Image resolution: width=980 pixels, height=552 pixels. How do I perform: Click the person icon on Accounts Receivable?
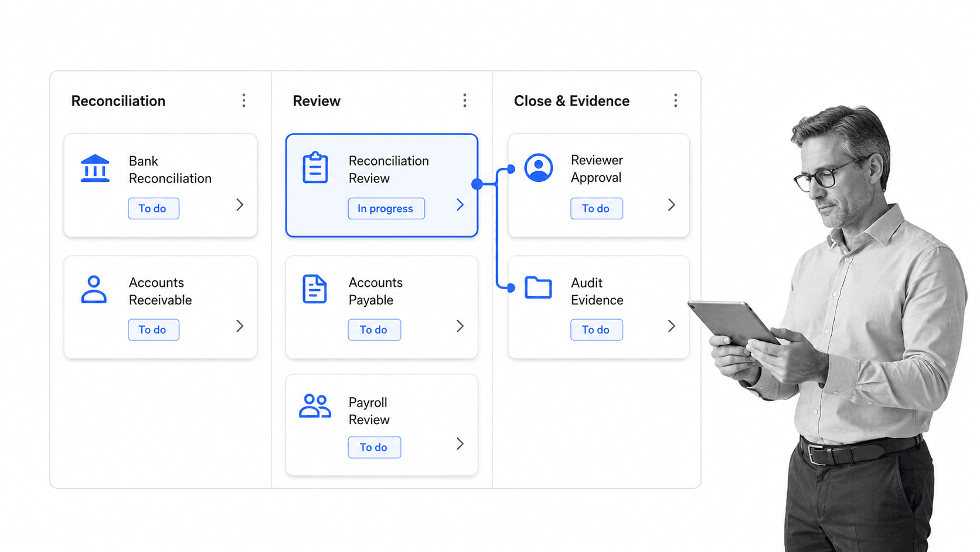pyautogui.click(x=94, y=289)
